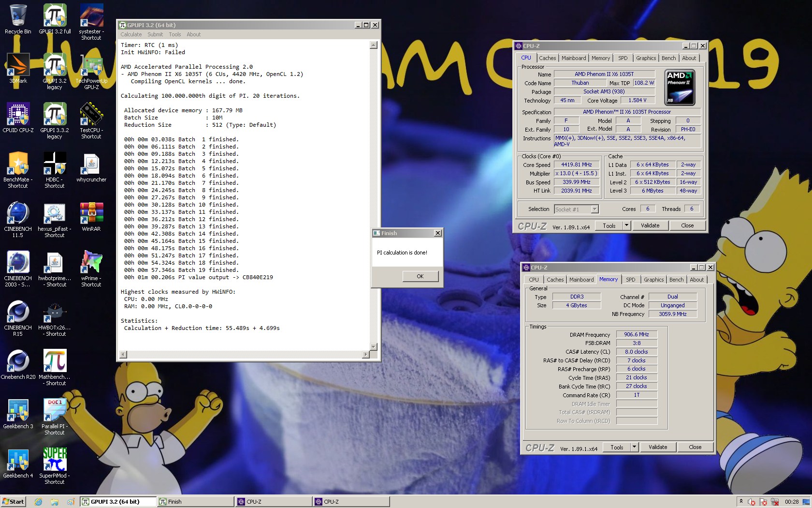
Task: Click Validate in upper CPU-Z window
Action: pyautogui.click(x=650, y=225)
